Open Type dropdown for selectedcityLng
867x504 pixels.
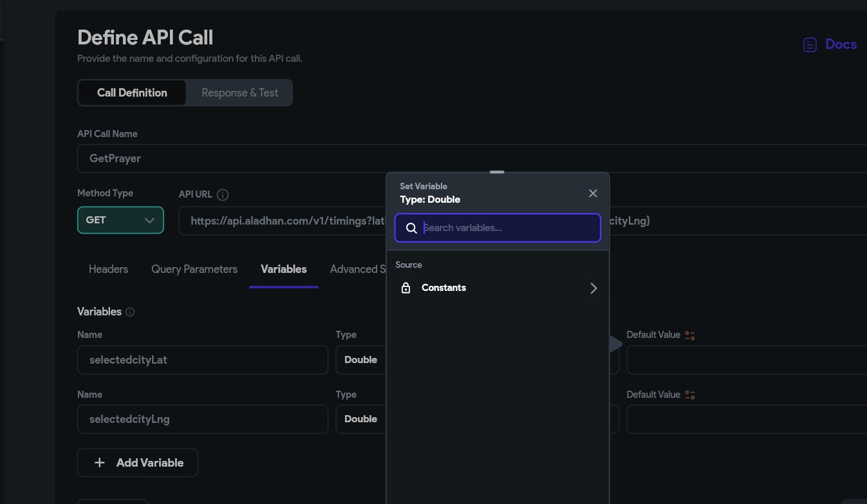point(360,419)
